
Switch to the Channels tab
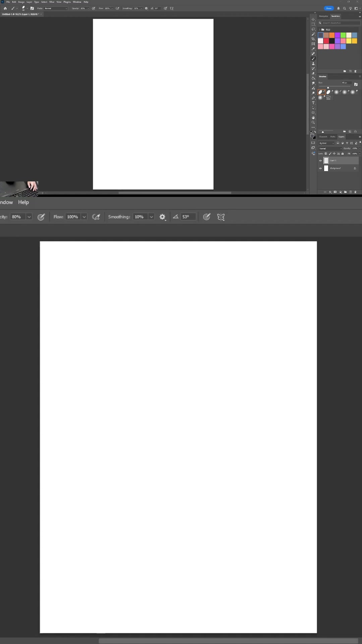323,137
